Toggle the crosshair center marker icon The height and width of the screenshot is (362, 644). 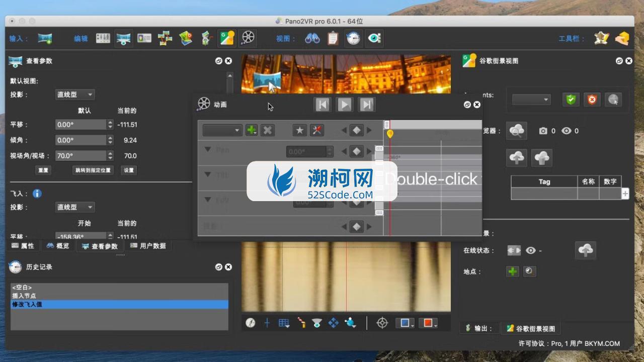pos(267,323)
